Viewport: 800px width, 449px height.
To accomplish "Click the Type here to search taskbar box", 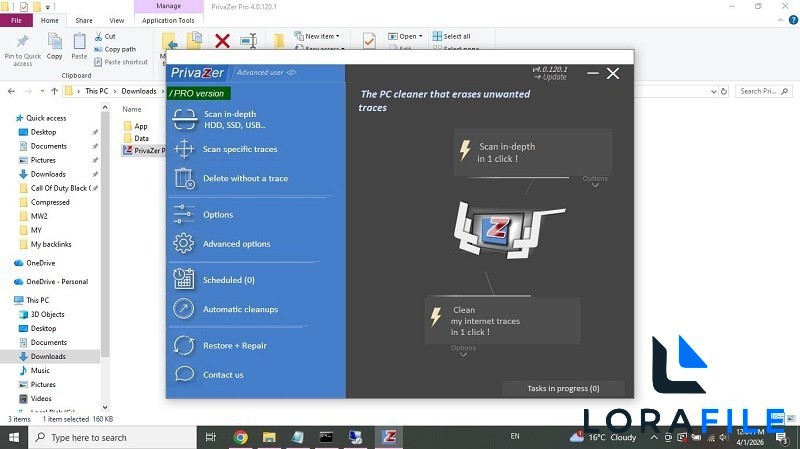I will coord(112,437).
